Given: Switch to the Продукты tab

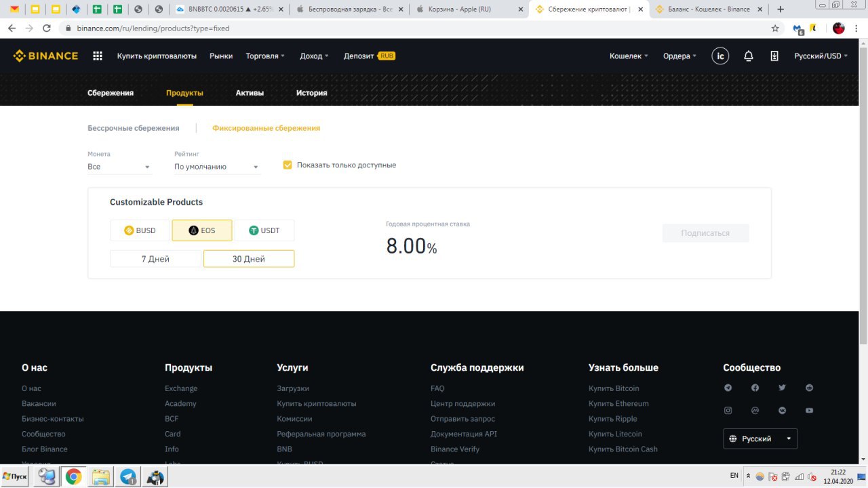Looking at the screenshot, I should (x=184, y=93).
